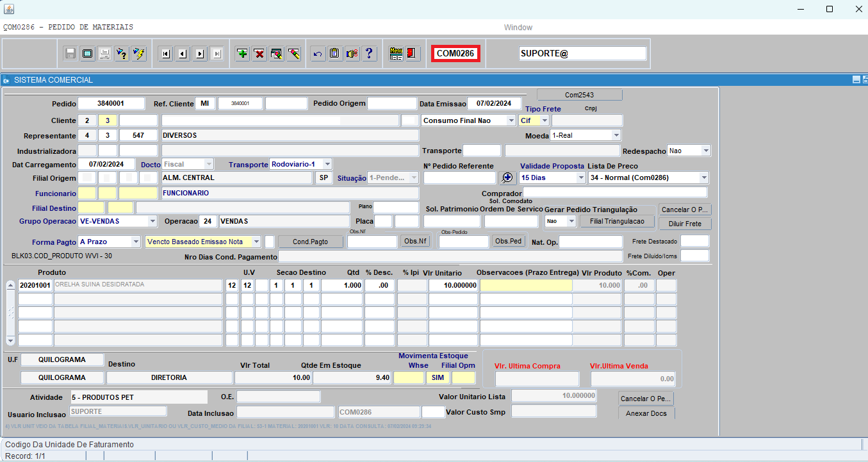Image resolution: width=868 pixels, height=462 pixels.
Task: Click the Java icon in the title bar
Action: tap(8, 9)
